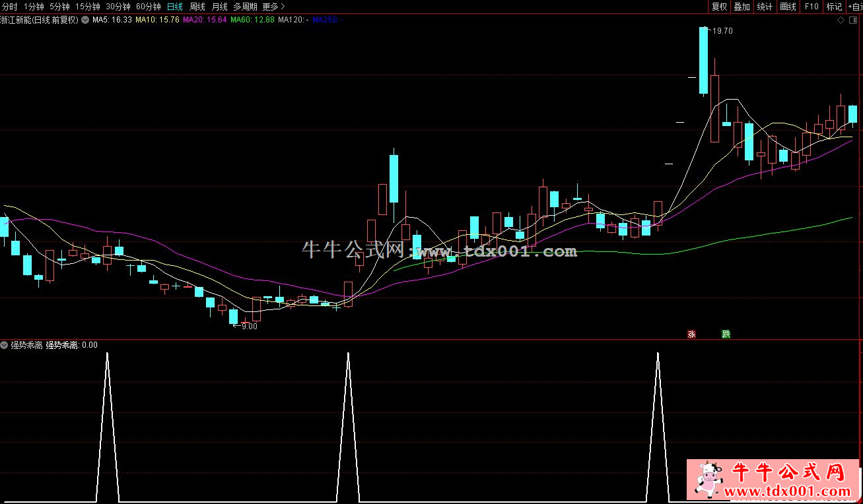863x504 pixels.
Task: Open the 多周期 multi-period view
Action: (245, 7)
